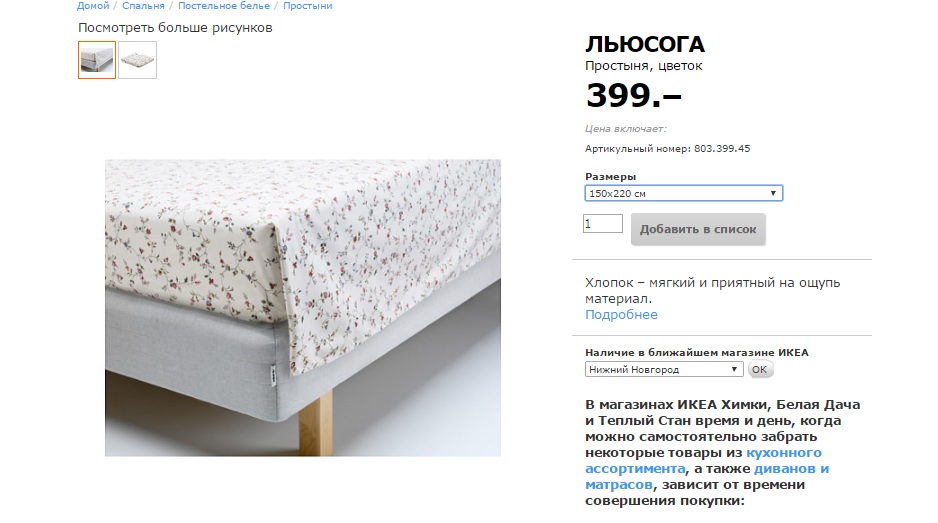
Task: Navigate to the Простыни breadcrumb link
Action: (307, 6)
